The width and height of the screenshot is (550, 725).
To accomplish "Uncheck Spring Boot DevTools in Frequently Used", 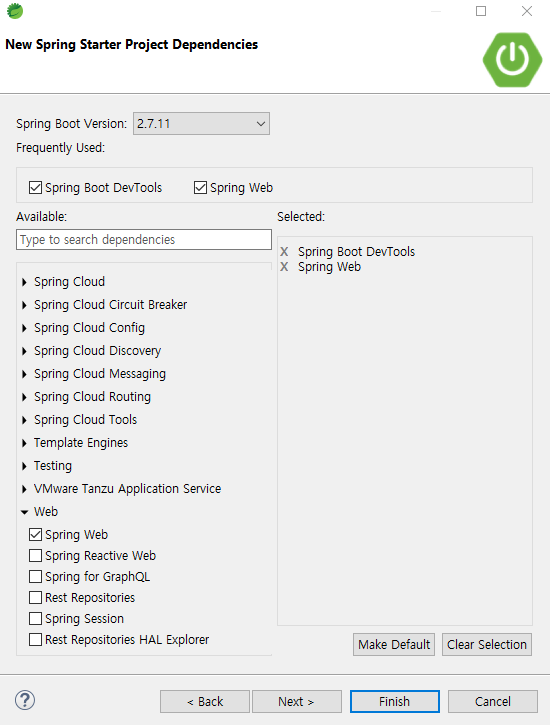I will pos(36,188).
